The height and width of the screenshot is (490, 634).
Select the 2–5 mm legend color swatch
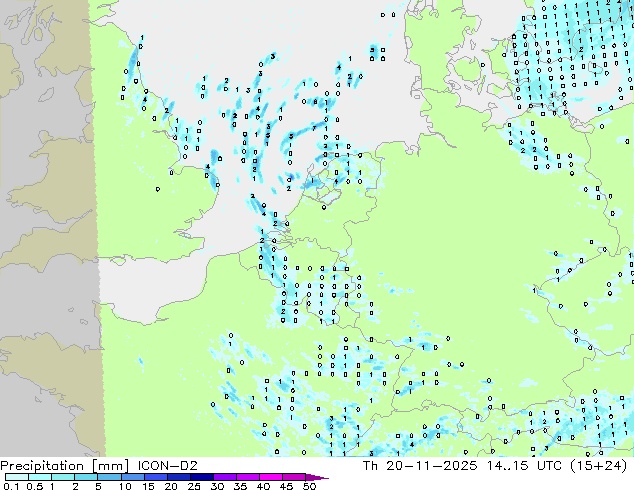point(86,477)
